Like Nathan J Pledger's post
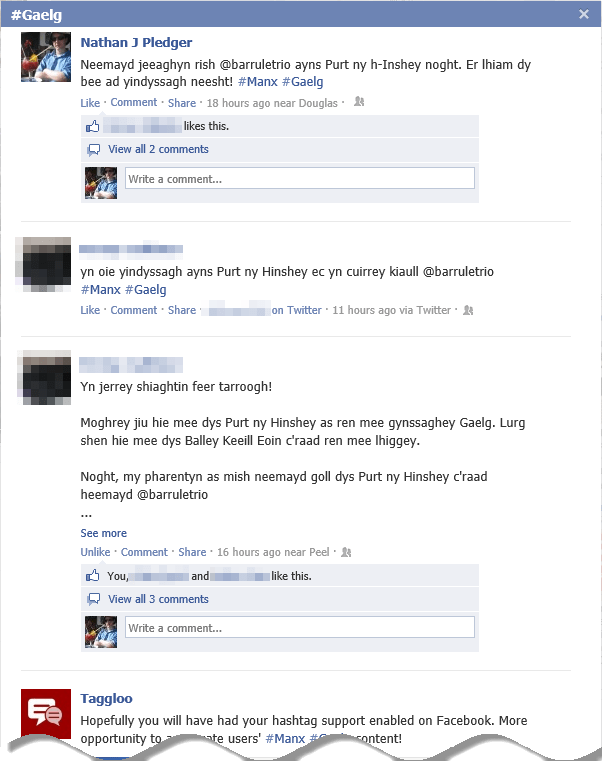This screenshot has height=761, width=602. (90, 103)
